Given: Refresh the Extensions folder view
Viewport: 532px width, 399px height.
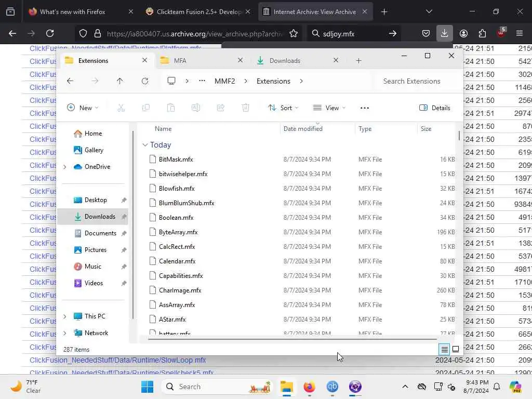Looking at the screenshot, I should pos(145,81).
